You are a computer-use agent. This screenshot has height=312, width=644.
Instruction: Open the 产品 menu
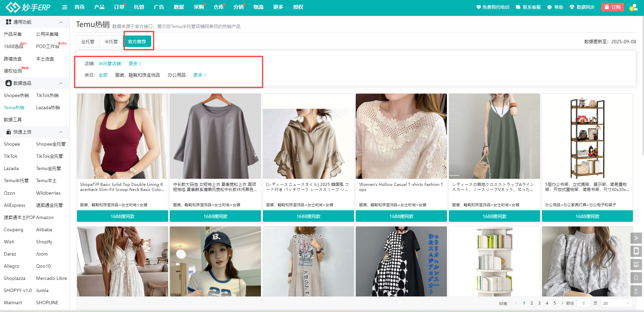click(x=99, y=7)
